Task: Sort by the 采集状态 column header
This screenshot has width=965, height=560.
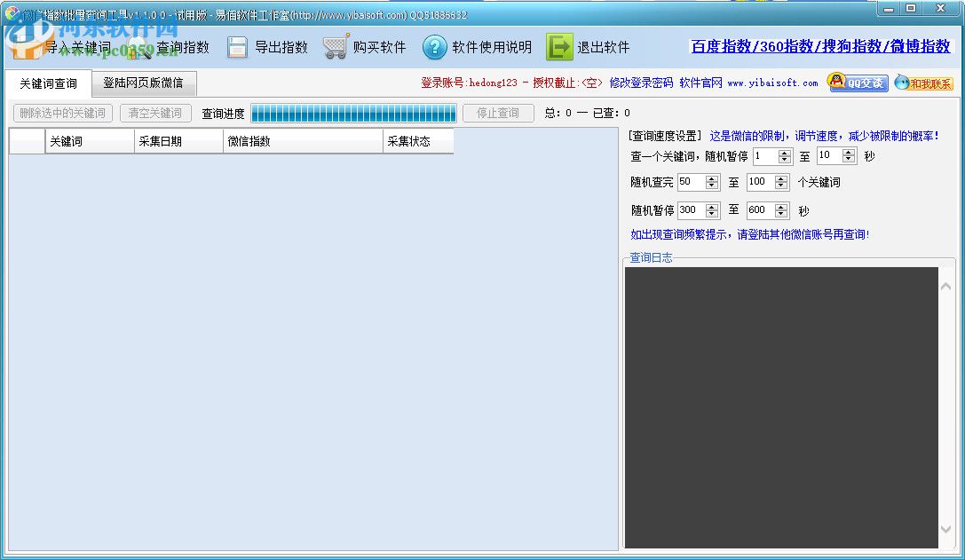Action: pyautogui.click(x=418, y=141)
